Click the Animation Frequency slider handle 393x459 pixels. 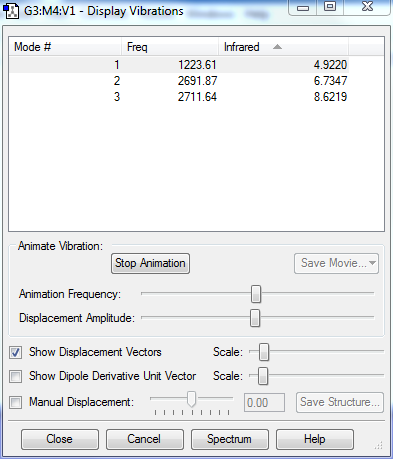(x=256, y=294)
